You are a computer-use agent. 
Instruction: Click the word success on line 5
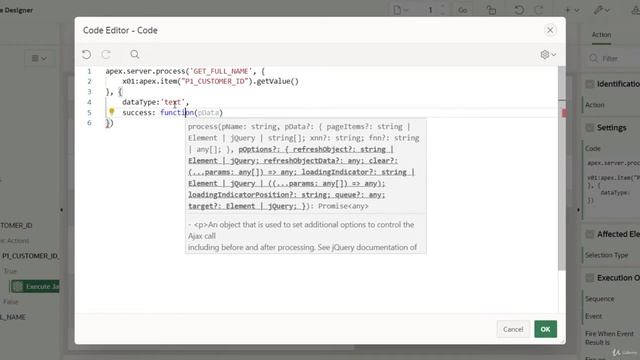[137, 113]
